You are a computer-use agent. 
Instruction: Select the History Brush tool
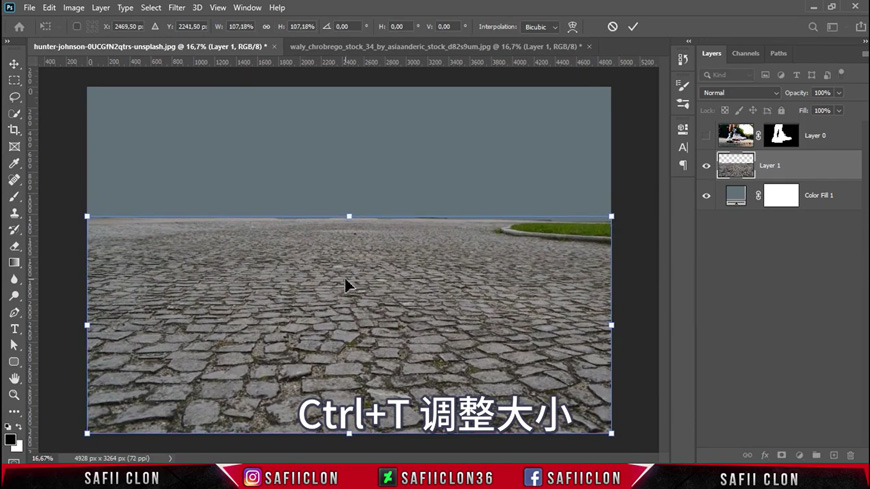(14, 229)
